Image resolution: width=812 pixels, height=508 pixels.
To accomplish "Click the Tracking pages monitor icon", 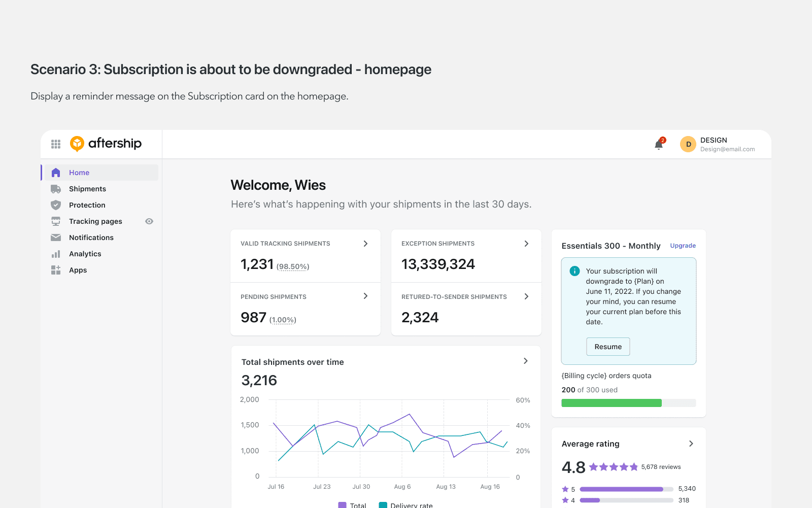I will (56, 221).
